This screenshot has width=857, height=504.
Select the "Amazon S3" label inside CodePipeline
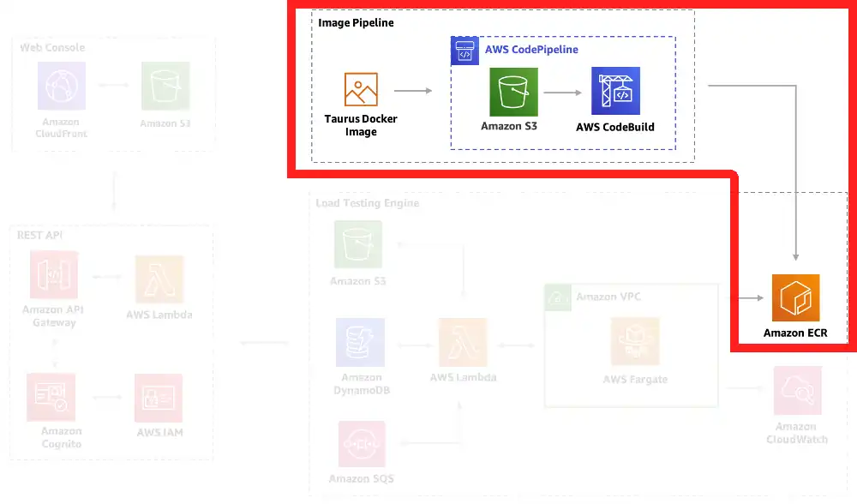509,126
